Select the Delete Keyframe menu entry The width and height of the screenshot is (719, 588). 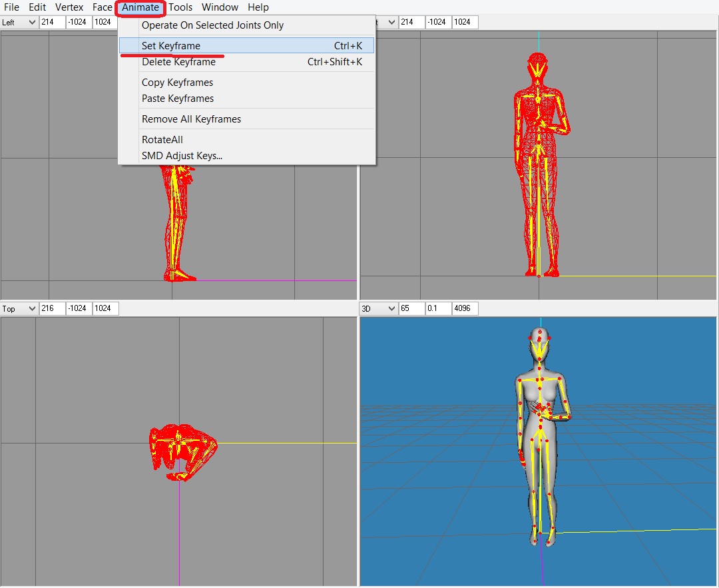click(x=178, y=62)
